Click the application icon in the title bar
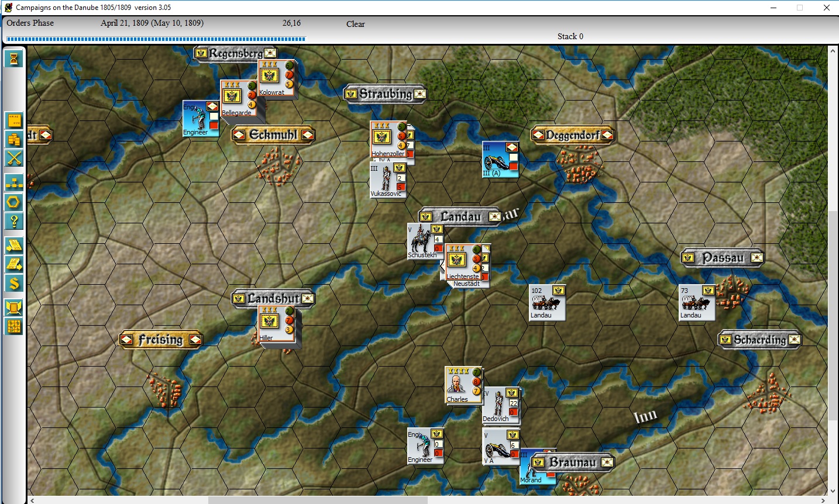 [8, 8]
